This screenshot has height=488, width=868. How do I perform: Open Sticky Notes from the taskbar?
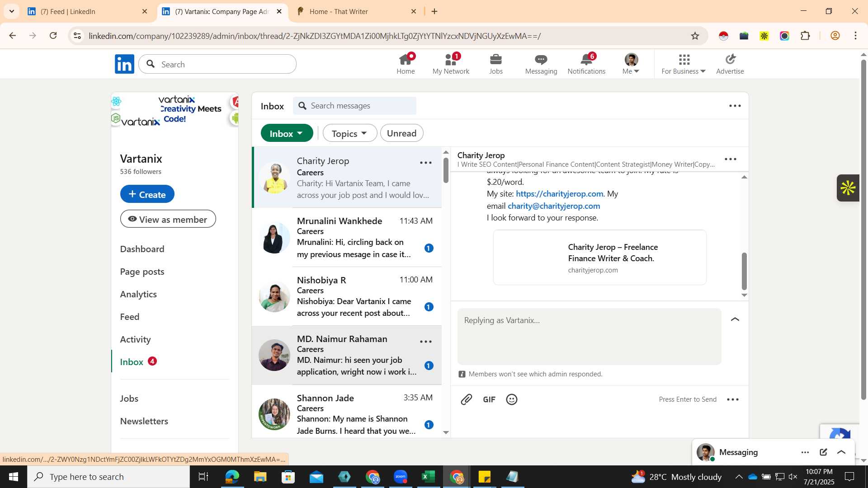(484, 477)
